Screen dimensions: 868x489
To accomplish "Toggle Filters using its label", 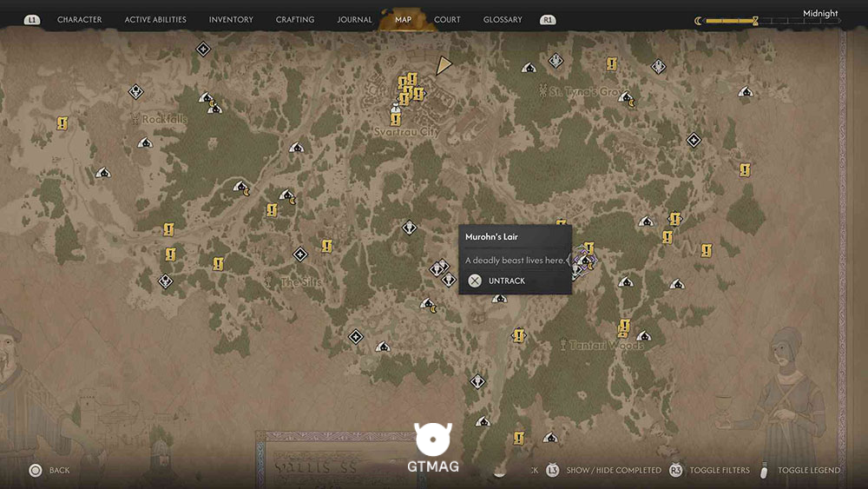I will 719,470.
